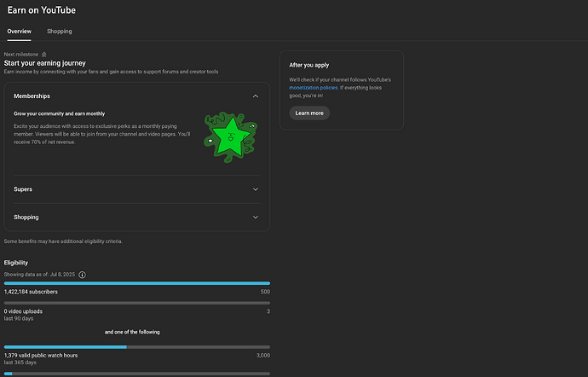Click the '500' subscribers target value
This screenshot has width=588, height=377.
pyautogui.click(x=265, y=292)
